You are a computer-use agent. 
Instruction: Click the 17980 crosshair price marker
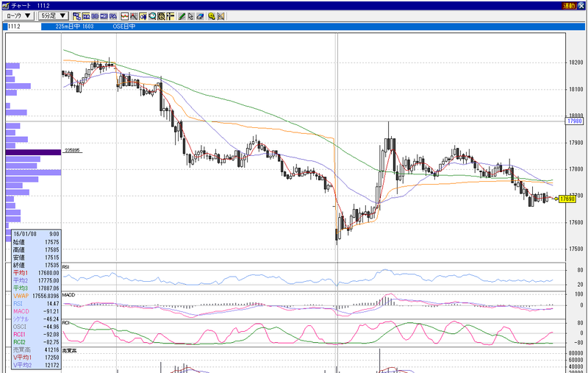pos(575,121)
